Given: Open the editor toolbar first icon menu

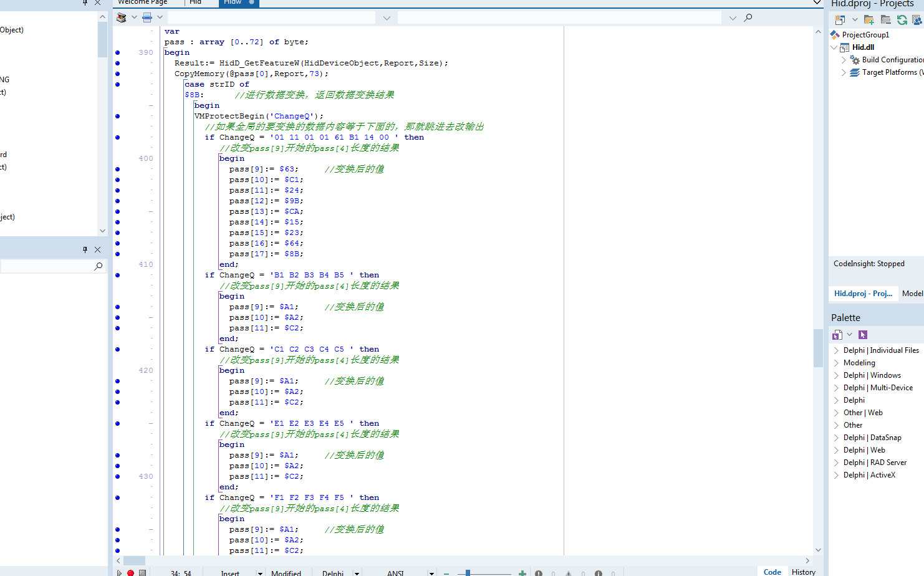Looking at the screenshot, I should tap(122, 17).
